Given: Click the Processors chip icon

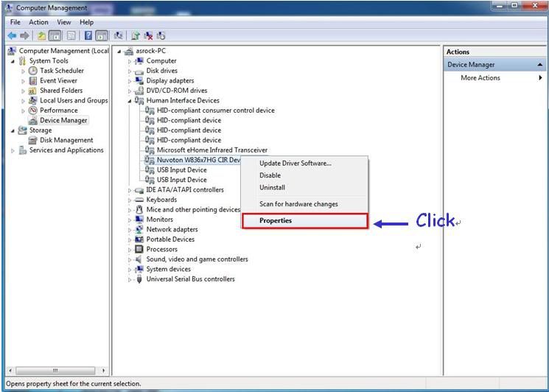Looking at the screenshot, I should pyautogui.click(x=139, y=249).
